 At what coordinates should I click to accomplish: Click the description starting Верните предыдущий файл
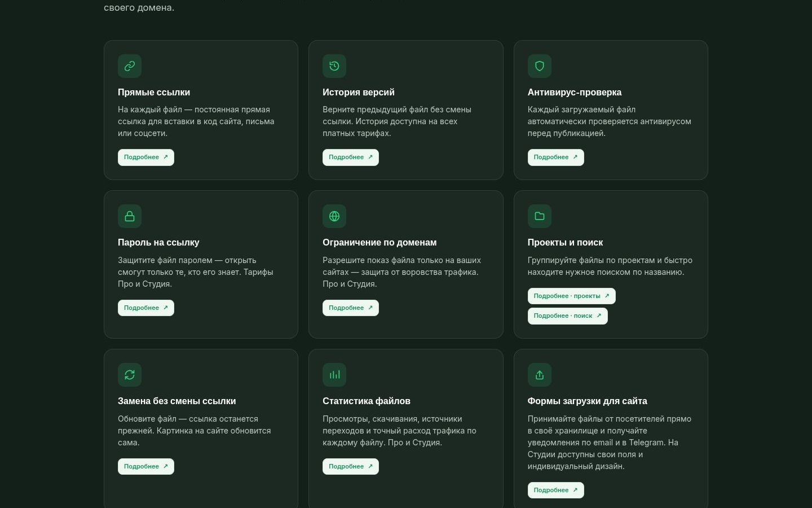[397, 121]
